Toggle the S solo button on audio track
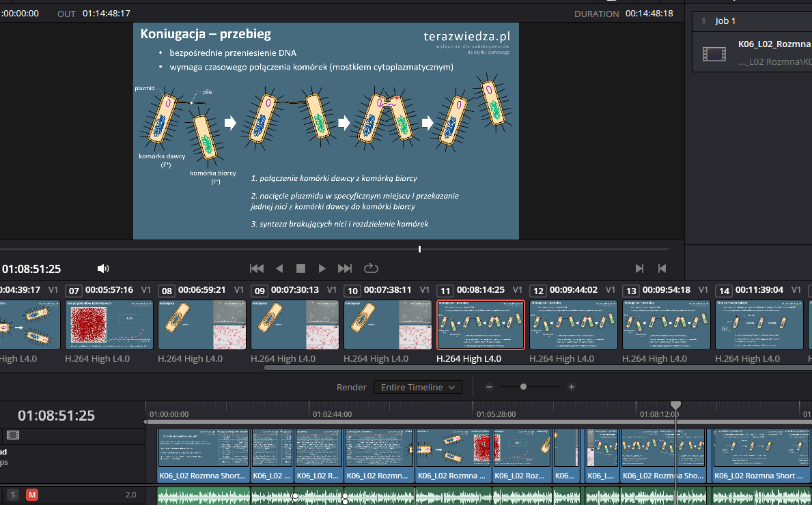Image resolution: width=812 pixels, height=505 pixels. tap(12, 495)
